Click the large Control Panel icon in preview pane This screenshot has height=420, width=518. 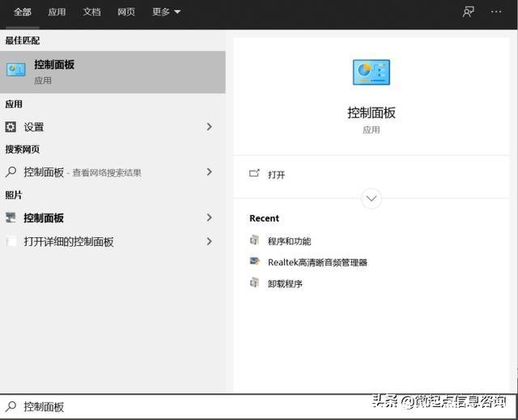[371, 73]
